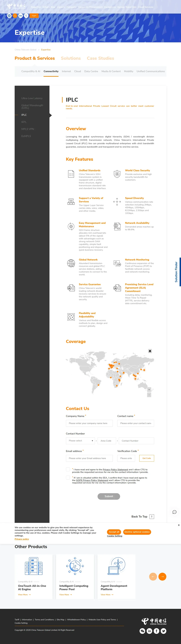The width and height of the screenshot is (181, 644).
Task: Click the Network Monitoring icon
Action: click(117, 263)
